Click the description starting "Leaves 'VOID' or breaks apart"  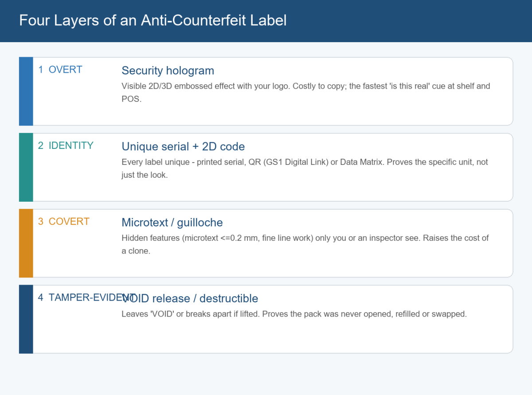(x=294, y=314)
